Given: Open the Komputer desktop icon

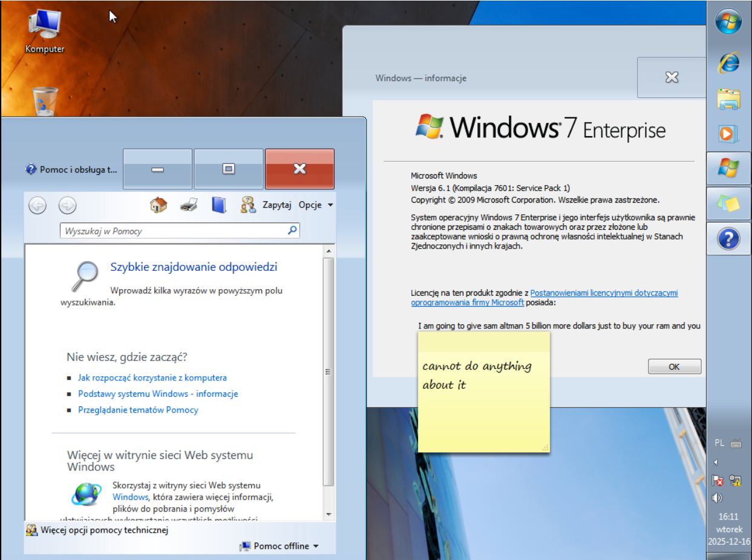Looking at the screenshot, I should click(45, 31).
